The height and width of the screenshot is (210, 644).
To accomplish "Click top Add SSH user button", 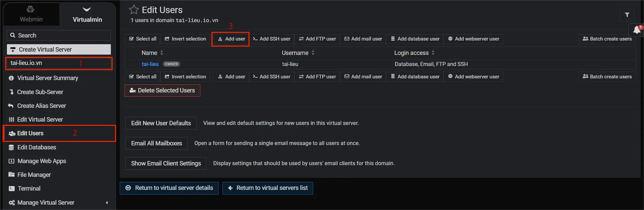I will tap(271, 39).
